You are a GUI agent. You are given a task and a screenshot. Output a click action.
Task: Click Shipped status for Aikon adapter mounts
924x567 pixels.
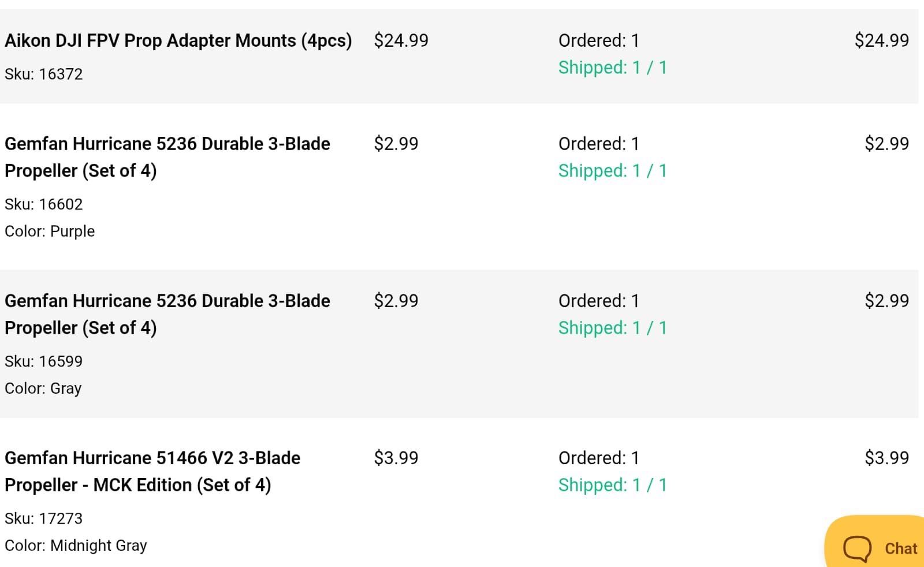click(x=613, y=68)
